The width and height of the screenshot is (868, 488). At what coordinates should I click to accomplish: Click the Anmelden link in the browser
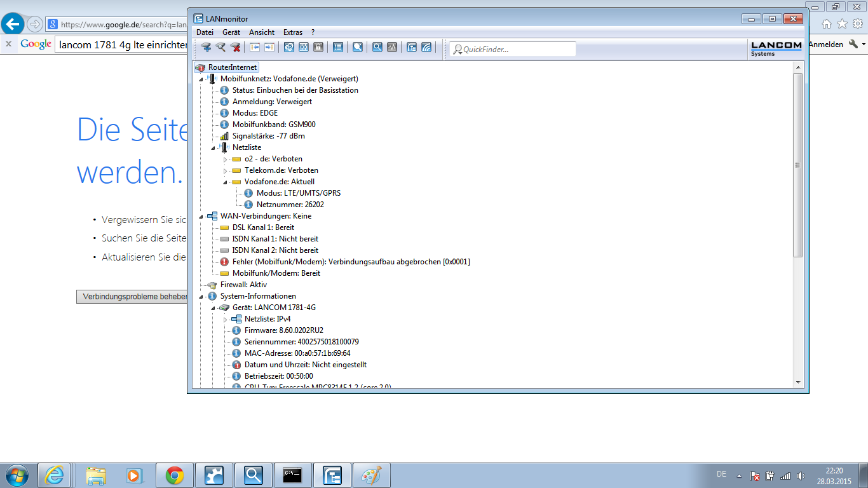(x=826, y=44)
